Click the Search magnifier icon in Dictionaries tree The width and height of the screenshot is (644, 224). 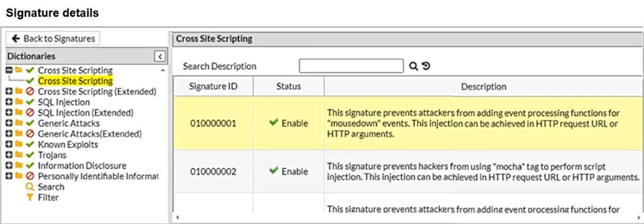click(x=30, y=187)
